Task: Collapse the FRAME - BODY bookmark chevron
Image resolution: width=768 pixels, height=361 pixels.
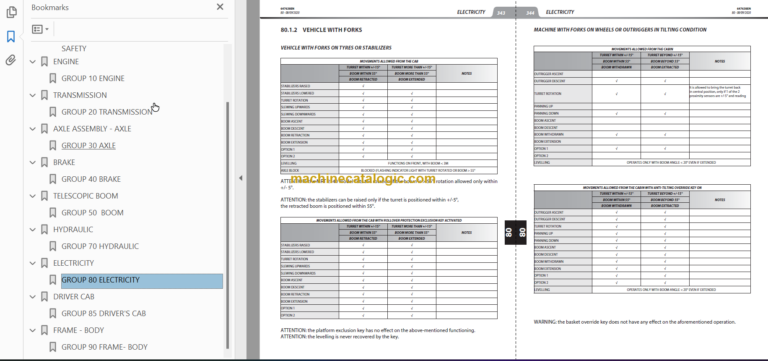Action: tap(33, 330)
